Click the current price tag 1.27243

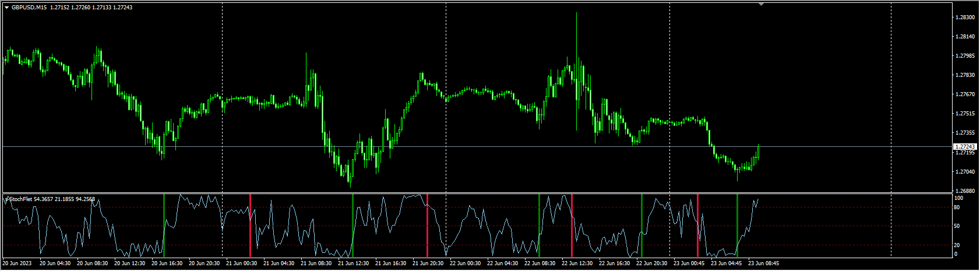[965, 147]
